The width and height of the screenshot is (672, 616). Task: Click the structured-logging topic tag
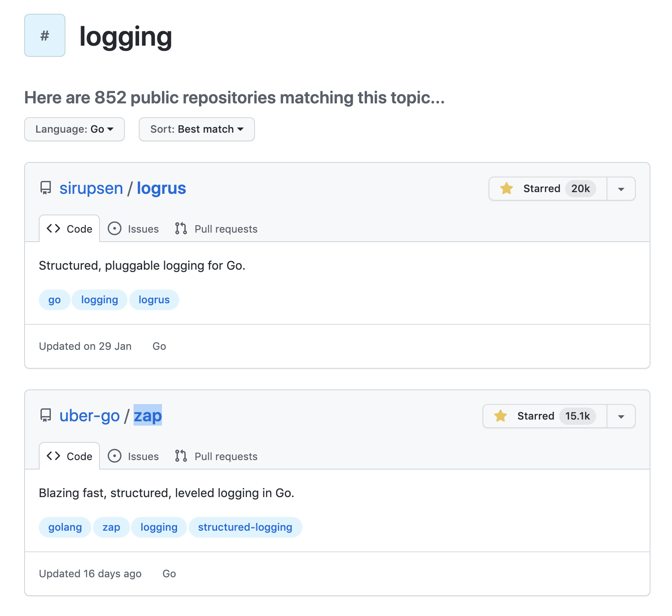246,527
